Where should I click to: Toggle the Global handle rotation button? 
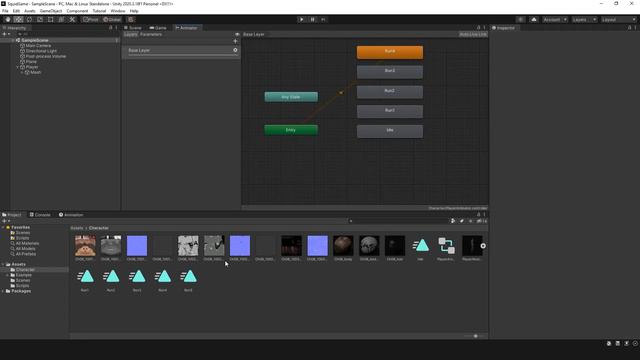pos(112,20)
